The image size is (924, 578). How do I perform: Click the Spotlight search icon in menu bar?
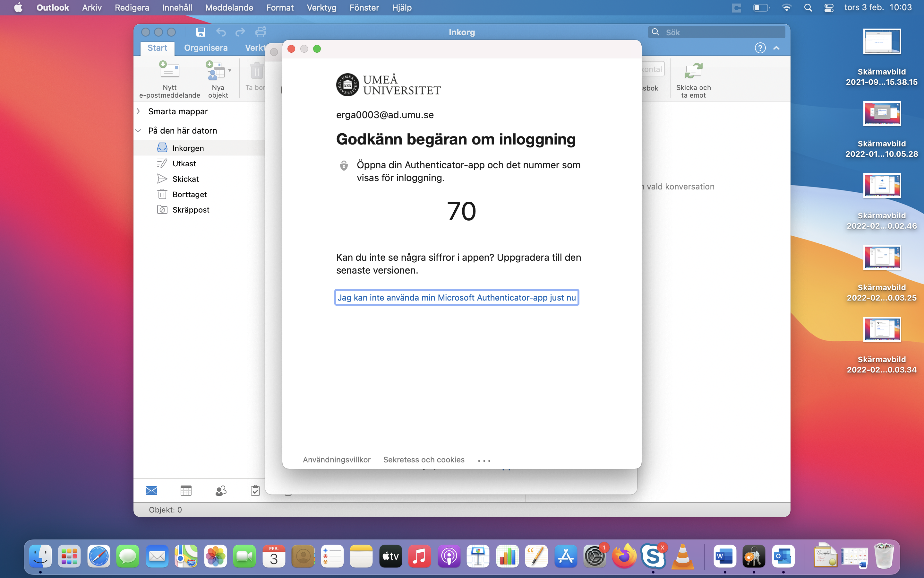[808, 8]
